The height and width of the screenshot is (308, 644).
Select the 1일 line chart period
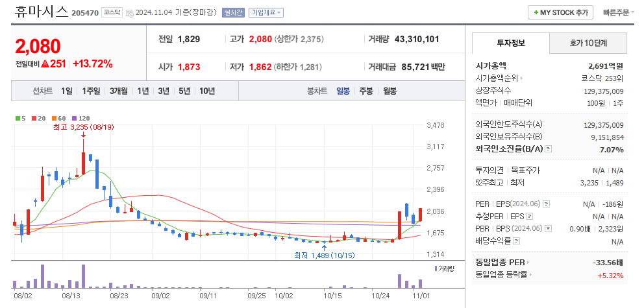66,91
